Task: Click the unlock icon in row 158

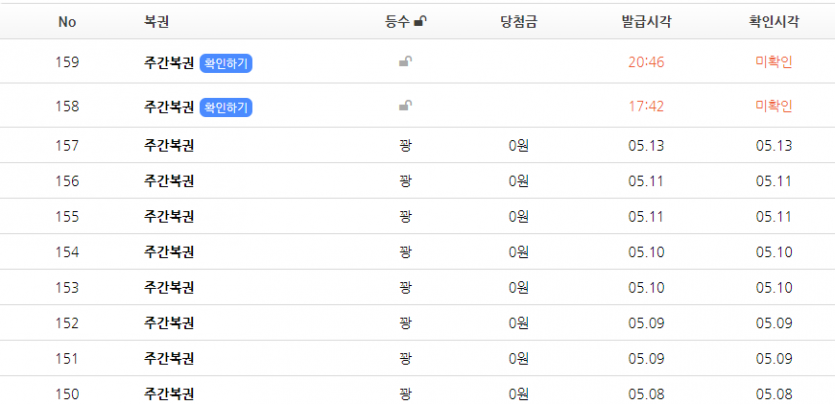Action: [405, 106]
